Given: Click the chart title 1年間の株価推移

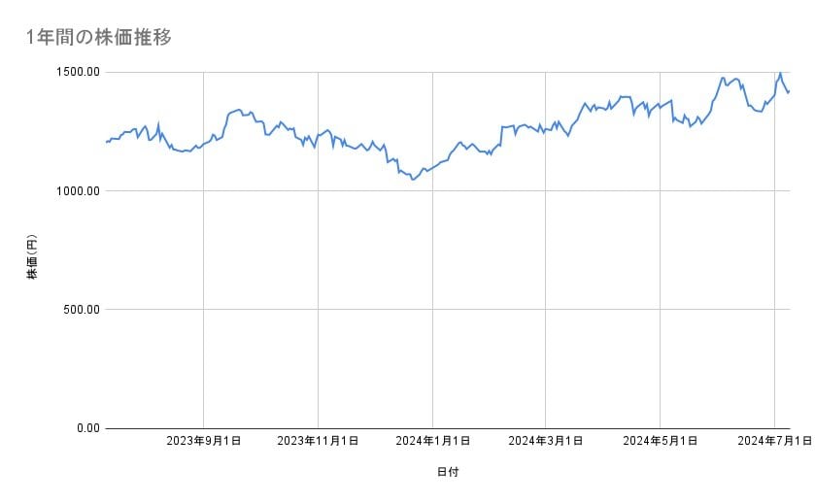Looking at the screenshot, I should click(100, 37).
